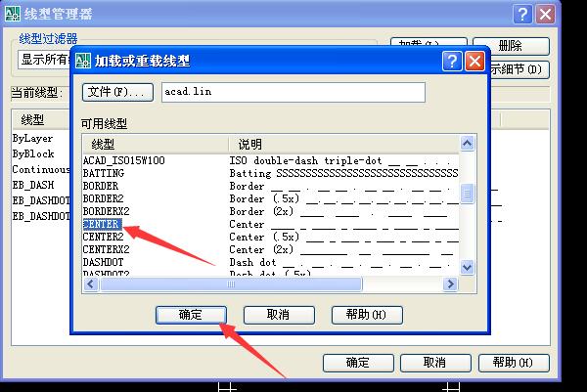Select EB_DASH in Linetype Manager list
The height and width of the screenshot is (392, 587).
click(x=33, y=186)
